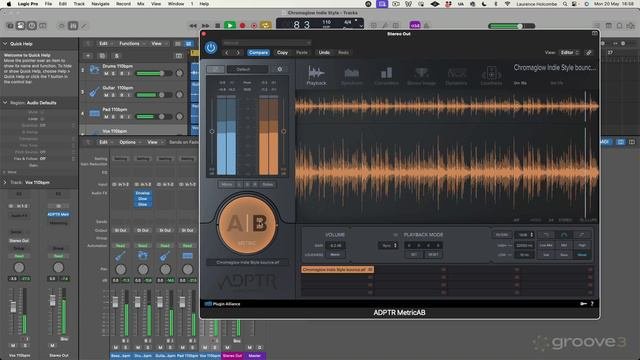The width and height of the screenshot is (640, 360).
Task: Open the File menu in menu bar
Action: [x=48, y=4]
